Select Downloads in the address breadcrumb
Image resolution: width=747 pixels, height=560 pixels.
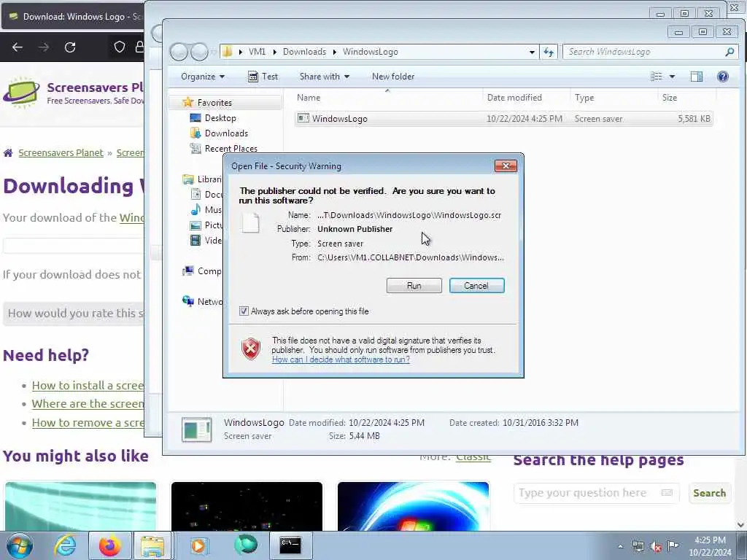pos(304,52)
